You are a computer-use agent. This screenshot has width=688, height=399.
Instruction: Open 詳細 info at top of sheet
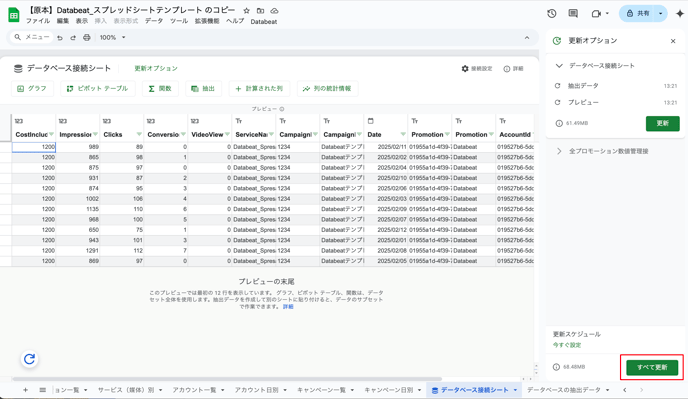click(513, 69)
